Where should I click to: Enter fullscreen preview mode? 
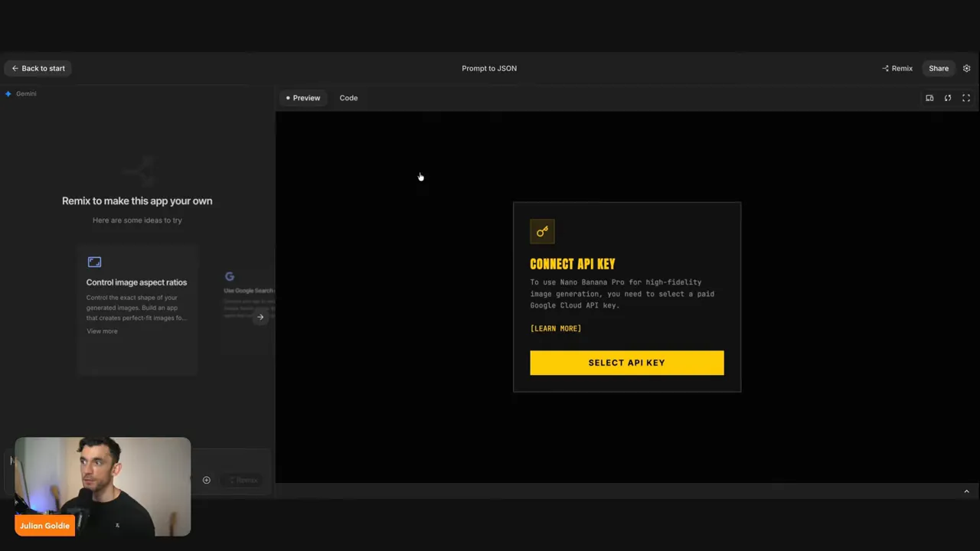tap(966, 98)
